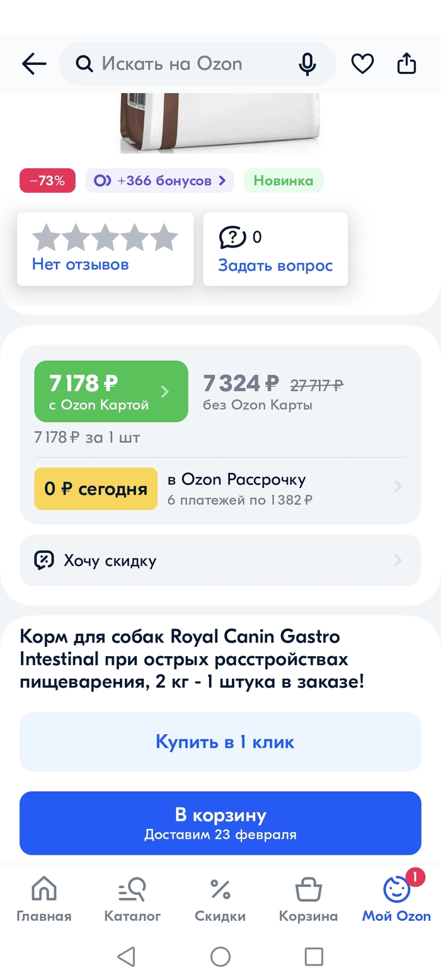Screen dimensions: 441x980
Task: Tap the Задать вопрос link
Action: (275, 265)
